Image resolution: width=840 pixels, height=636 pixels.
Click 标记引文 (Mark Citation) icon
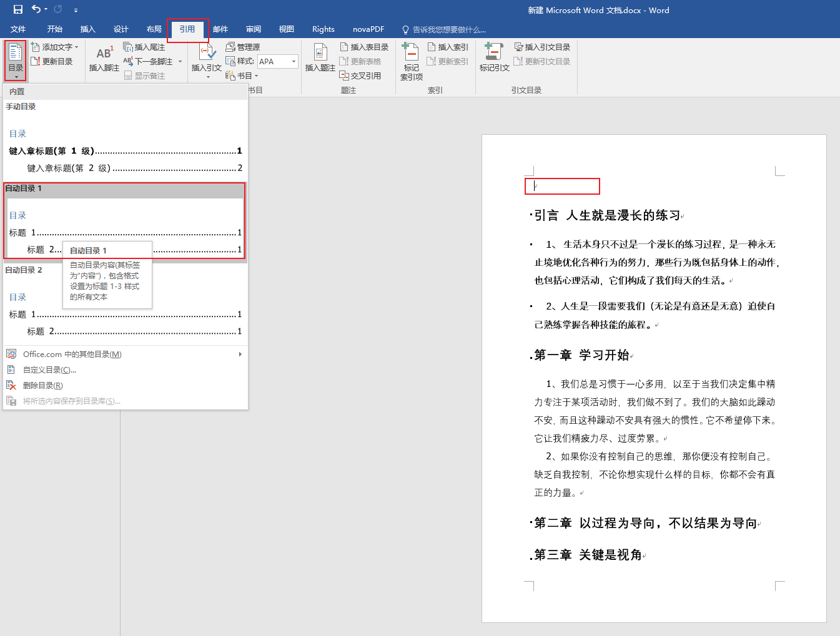click(x=495, y=58)
